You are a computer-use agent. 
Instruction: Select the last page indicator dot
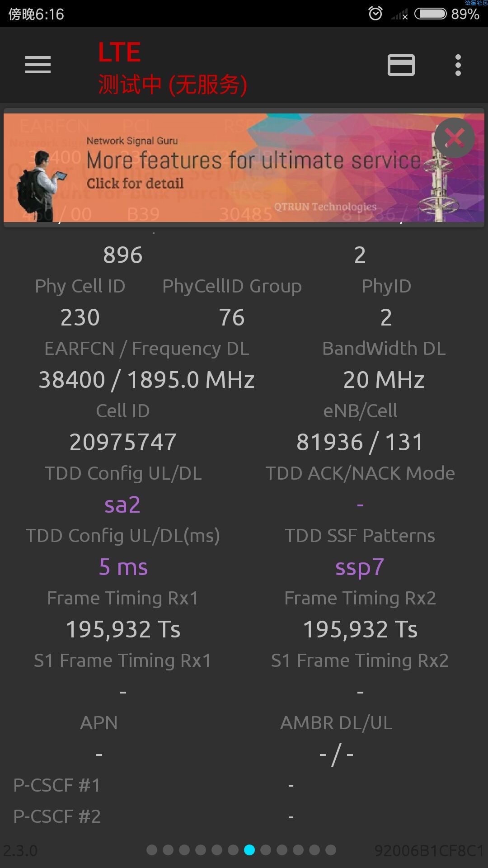click(x=331, y=850)
